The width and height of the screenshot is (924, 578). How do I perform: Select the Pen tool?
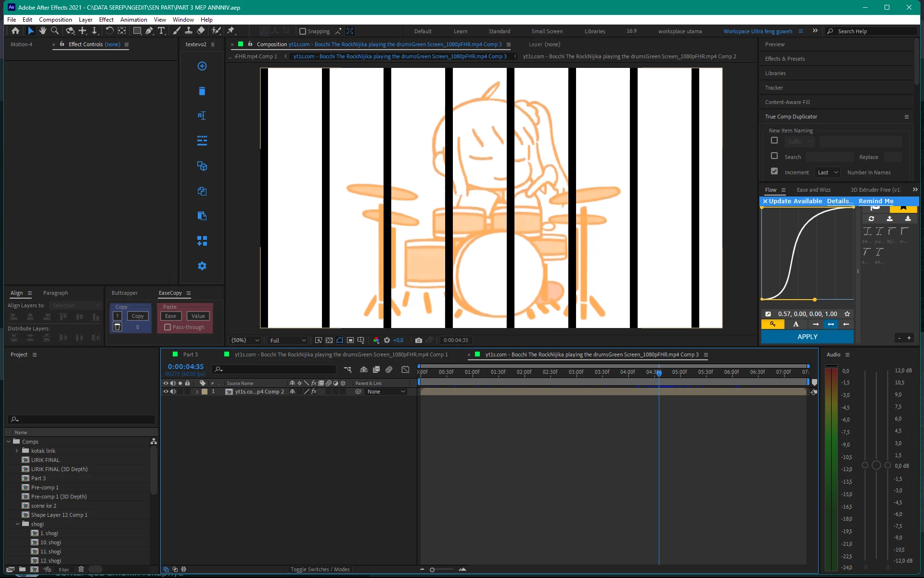pos(149,31)
